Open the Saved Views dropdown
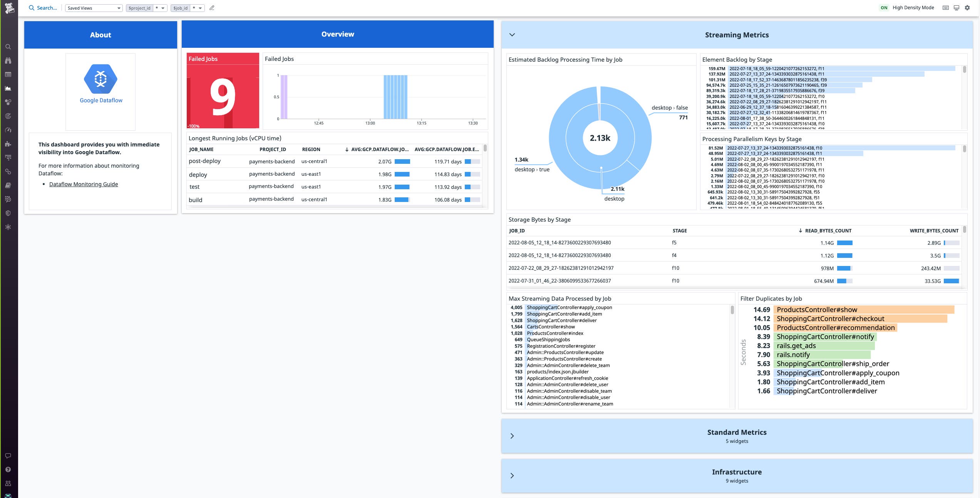Viewport: 980px width, 498px height. click(x=94, y=8)
